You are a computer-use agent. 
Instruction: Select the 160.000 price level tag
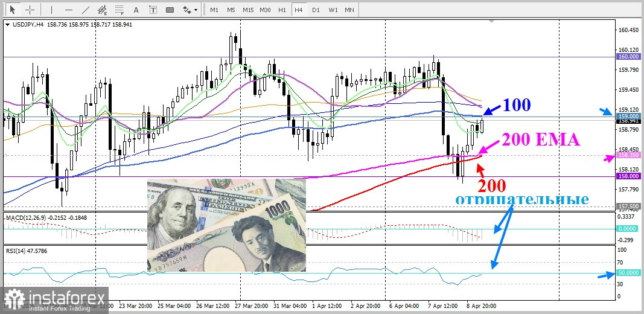tap(628, 57)
